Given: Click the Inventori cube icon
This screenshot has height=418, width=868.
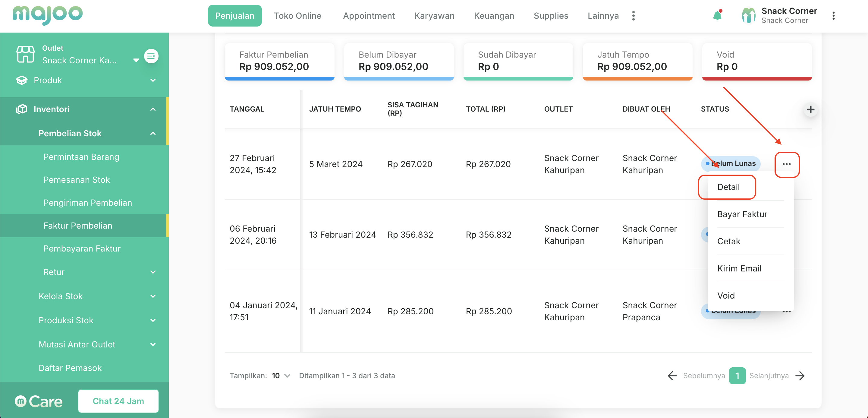Looking at the screenshot, I should point(22,109).
